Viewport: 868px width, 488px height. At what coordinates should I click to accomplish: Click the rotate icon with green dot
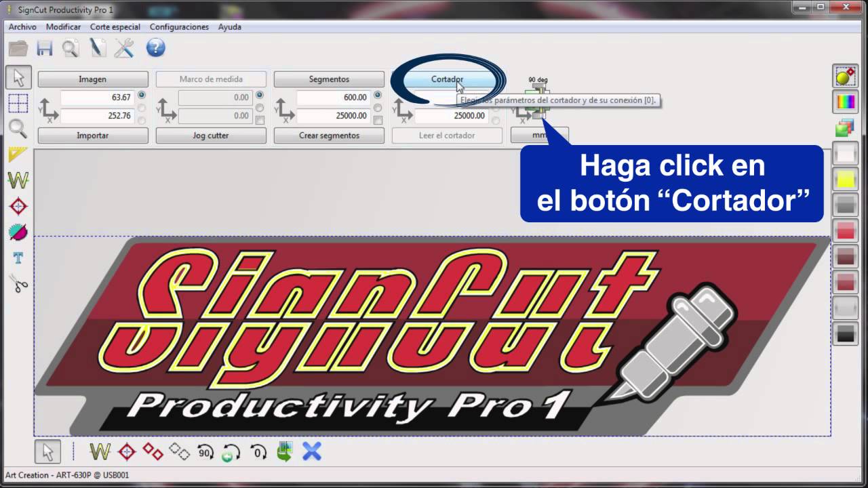(x=231, y=452)
